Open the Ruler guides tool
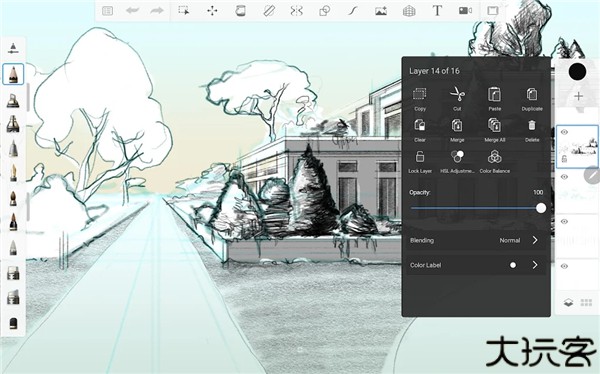This screenshot has width=600, height=374. coord(269,11)
